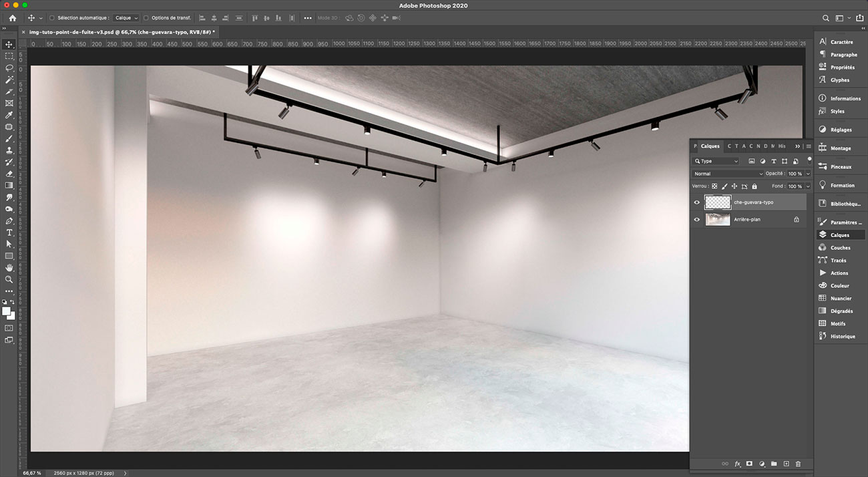Hide the che-guevara-typo layer
The image size is (868, 477).
(696, 202)
